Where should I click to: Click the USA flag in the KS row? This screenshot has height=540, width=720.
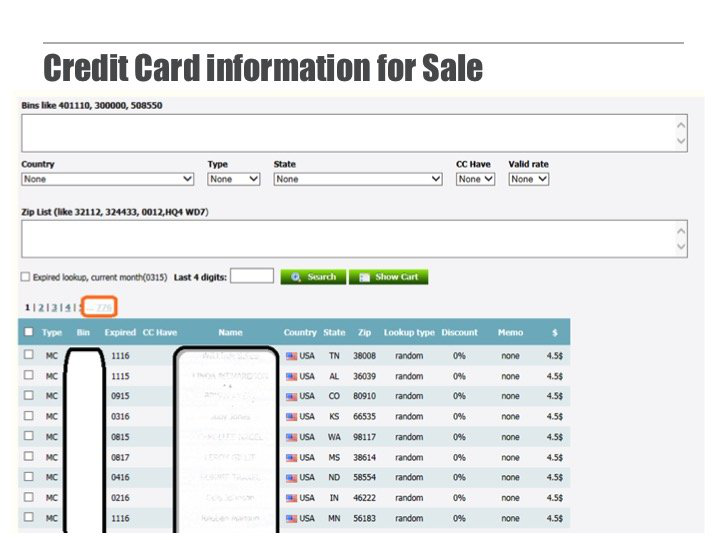(292, 417)
